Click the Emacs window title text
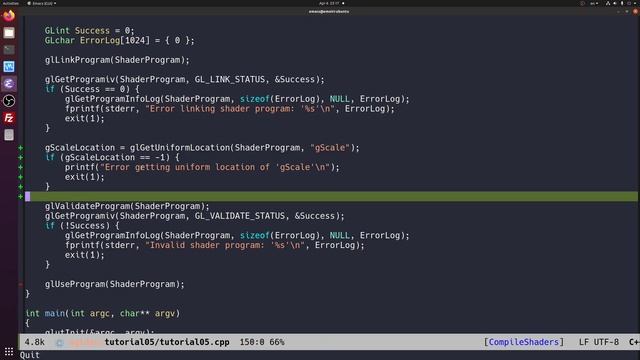This screenshot has height=360, width=640. (329, 11)
